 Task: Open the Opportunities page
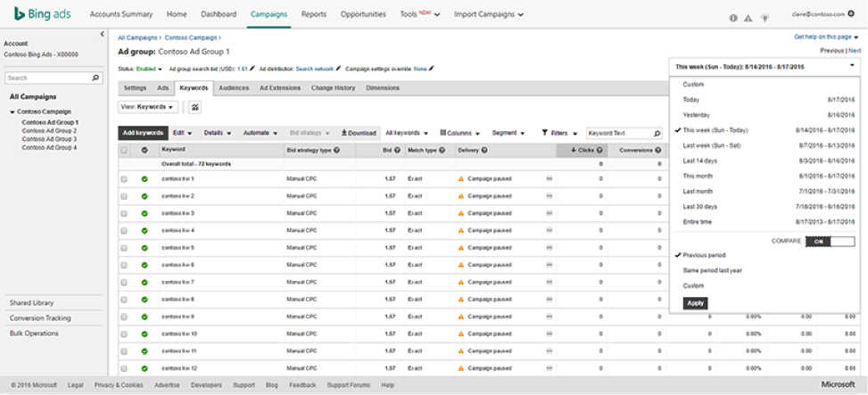coord(363,14)
